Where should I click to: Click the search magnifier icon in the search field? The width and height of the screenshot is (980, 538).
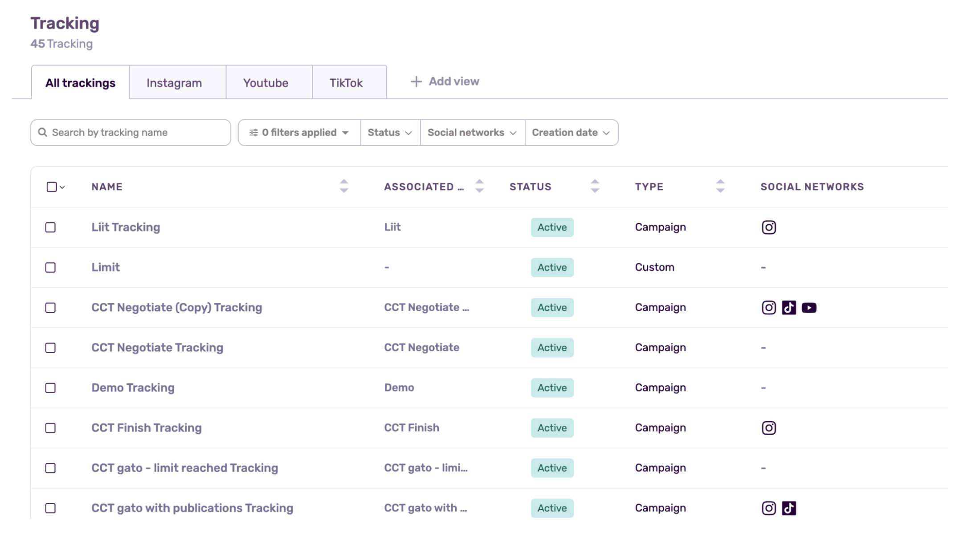(43, 132)
